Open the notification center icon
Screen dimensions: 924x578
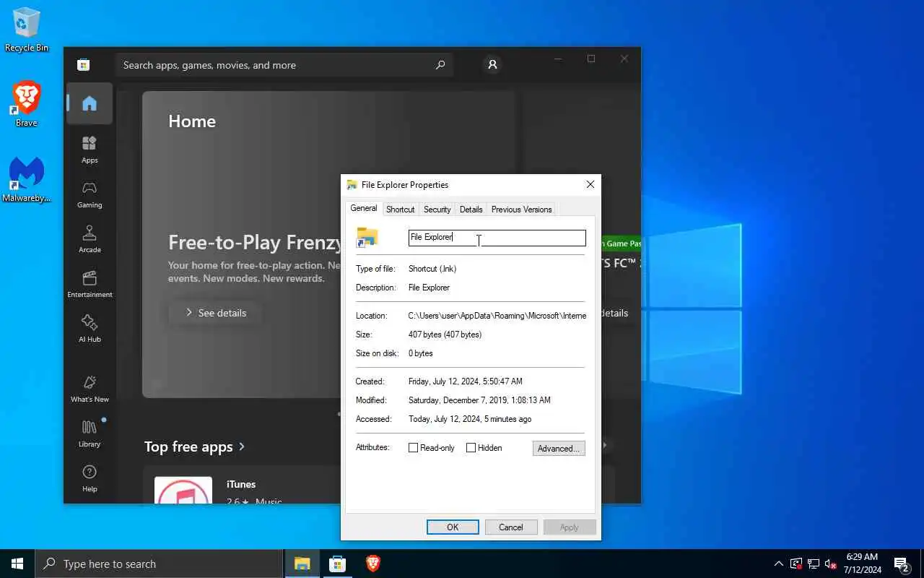point(901,564)
